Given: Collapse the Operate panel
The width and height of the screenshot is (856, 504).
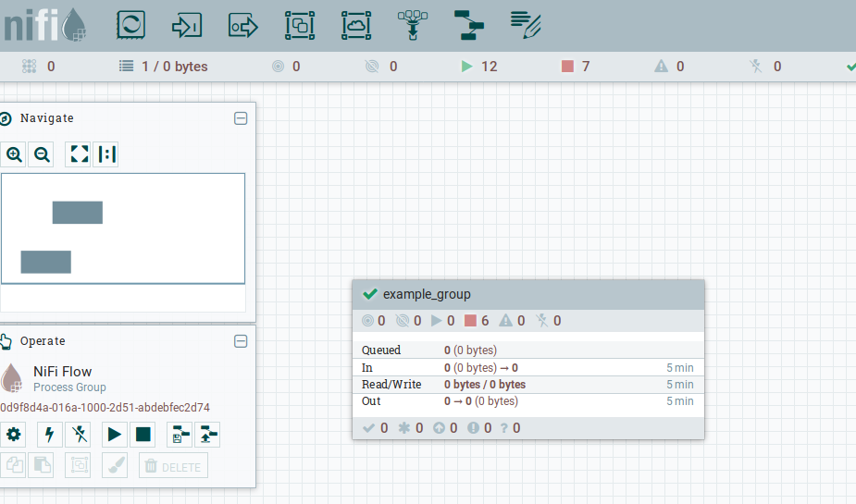Looking at the screenshot, I should point(241,341).
